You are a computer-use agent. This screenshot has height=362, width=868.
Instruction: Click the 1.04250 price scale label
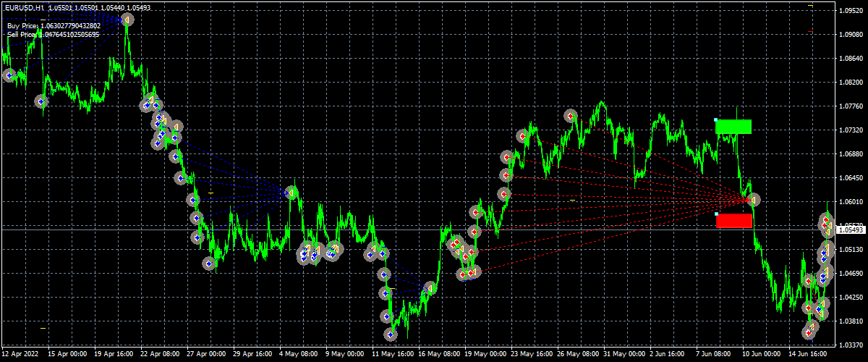[851, 298]
